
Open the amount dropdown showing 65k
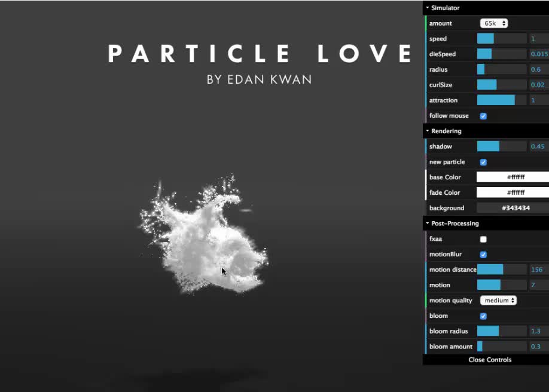493,23
